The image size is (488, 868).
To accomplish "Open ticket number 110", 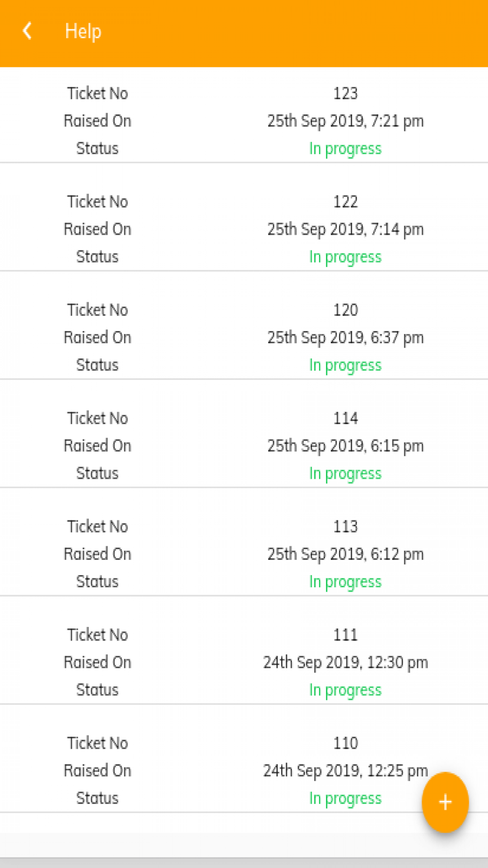I will [x=345, y=744].
